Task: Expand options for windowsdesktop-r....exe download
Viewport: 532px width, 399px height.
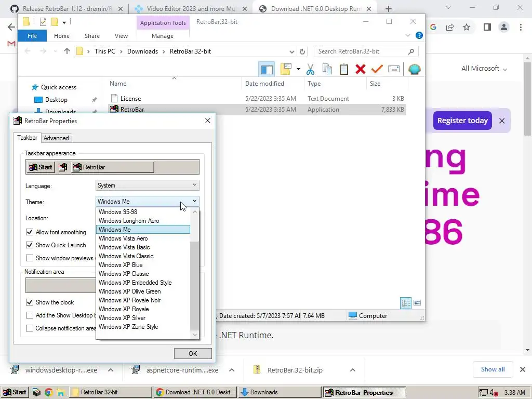Action: click(111, 370)
